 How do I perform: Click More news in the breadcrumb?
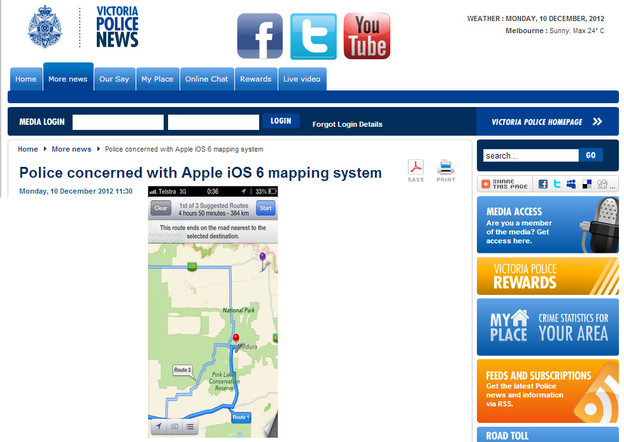[x=71, y=149]
